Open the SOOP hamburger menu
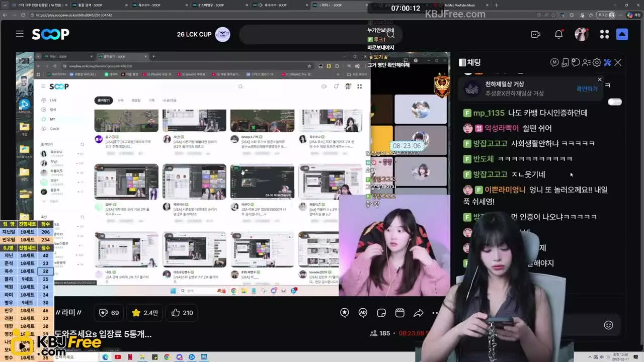This screenshot has width=644, height=362. pyautogui.click(x=20, y=34)
